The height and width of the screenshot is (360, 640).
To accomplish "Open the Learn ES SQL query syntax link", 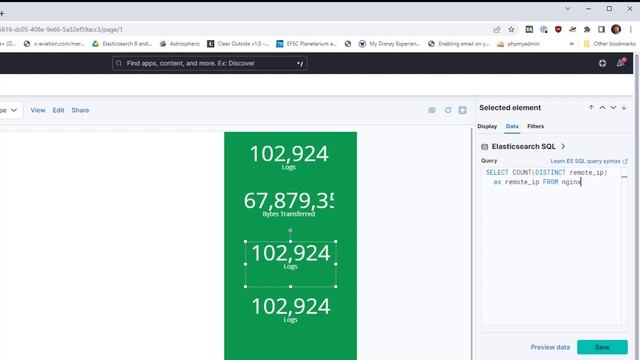I will pyautogui.click(x=589, y=161).
